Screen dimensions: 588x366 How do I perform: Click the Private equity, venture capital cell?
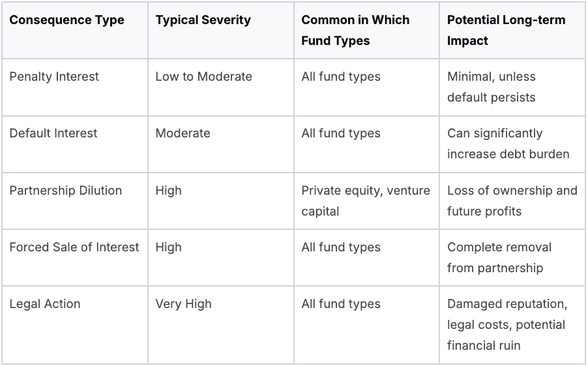coord(365,201)
